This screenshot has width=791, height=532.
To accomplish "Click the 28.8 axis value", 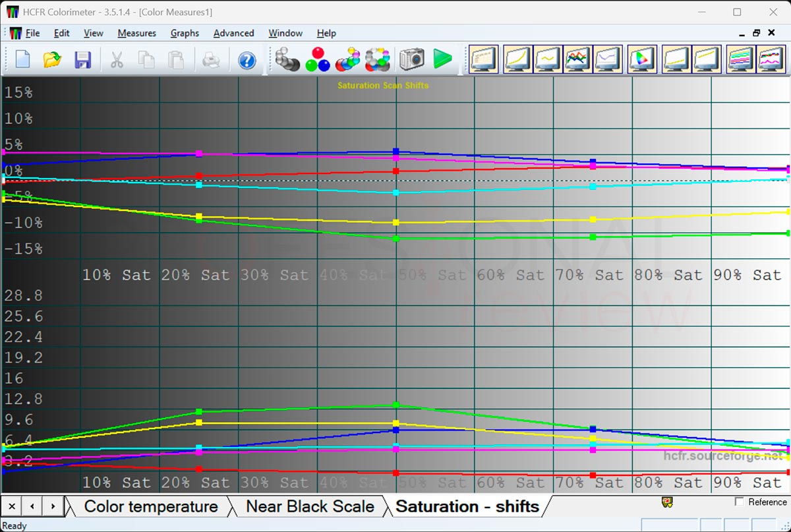I will tap(24, 295).
